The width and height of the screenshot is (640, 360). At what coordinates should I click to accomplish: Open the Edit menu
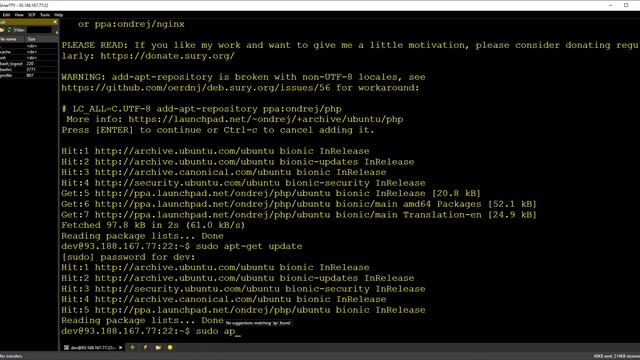tap(6, 15)
